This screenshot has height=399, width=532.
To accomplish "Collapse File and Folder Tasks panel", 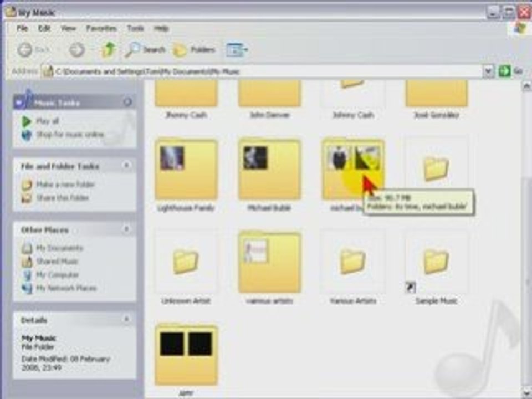I will (x=126, y=166).
